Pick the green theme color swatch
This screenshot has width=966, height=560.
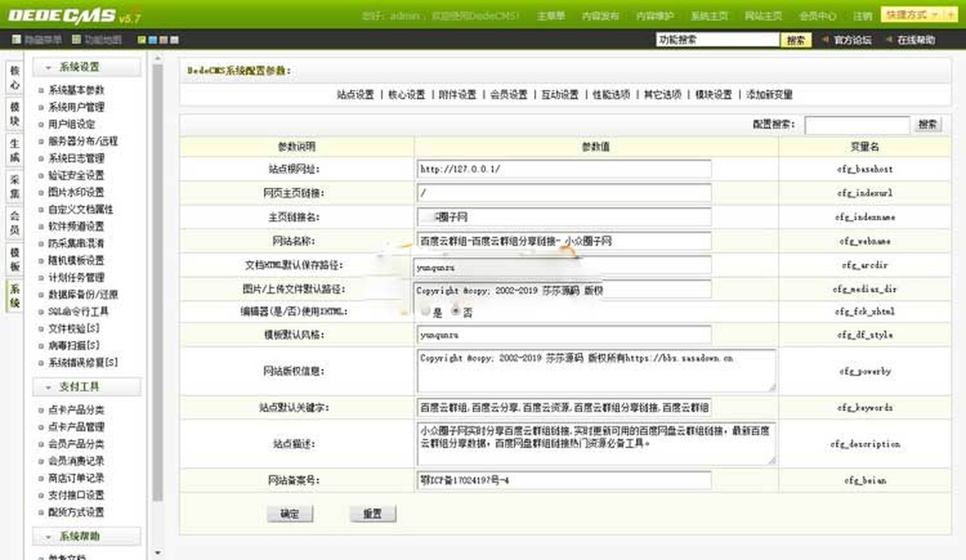[140, 39]
